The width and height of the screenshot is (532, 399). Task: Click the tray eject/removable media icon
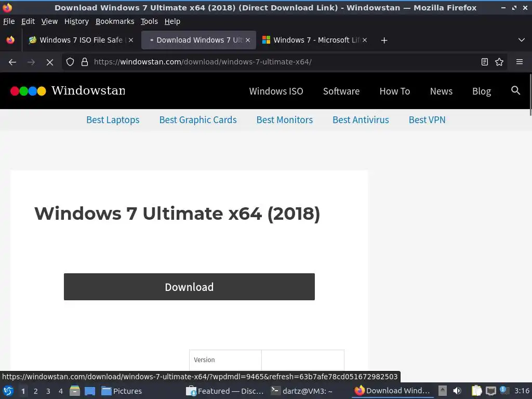click(x=443, y=391)
